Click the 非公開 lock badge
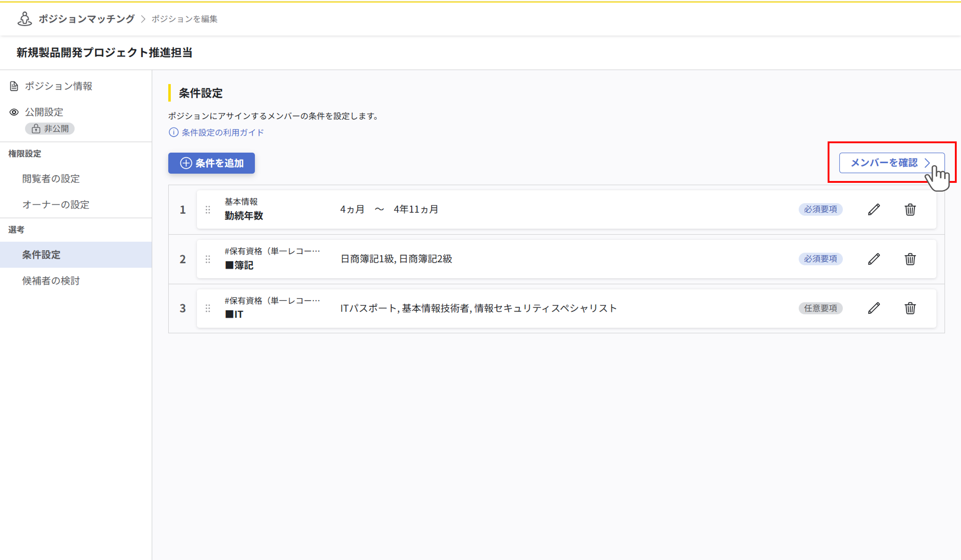 pos(50,129)
